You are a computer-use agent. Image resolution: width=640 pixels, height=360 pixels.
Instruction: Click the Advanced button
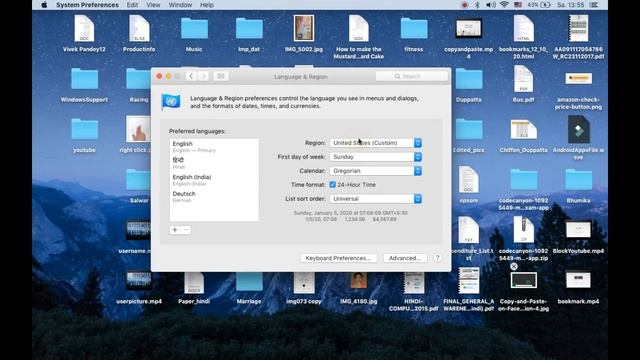coord(404,258)
